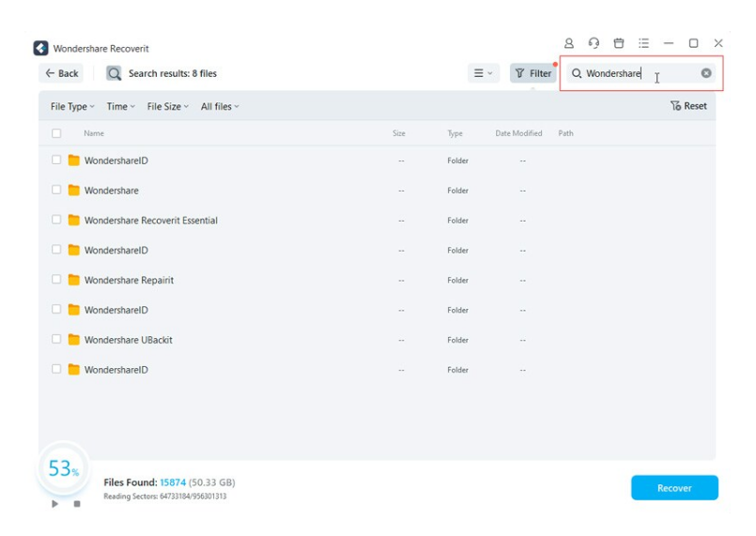This screenshot has height=536, width=756.
Task: Open the Time filter dropdown
Action: point(120,106)
